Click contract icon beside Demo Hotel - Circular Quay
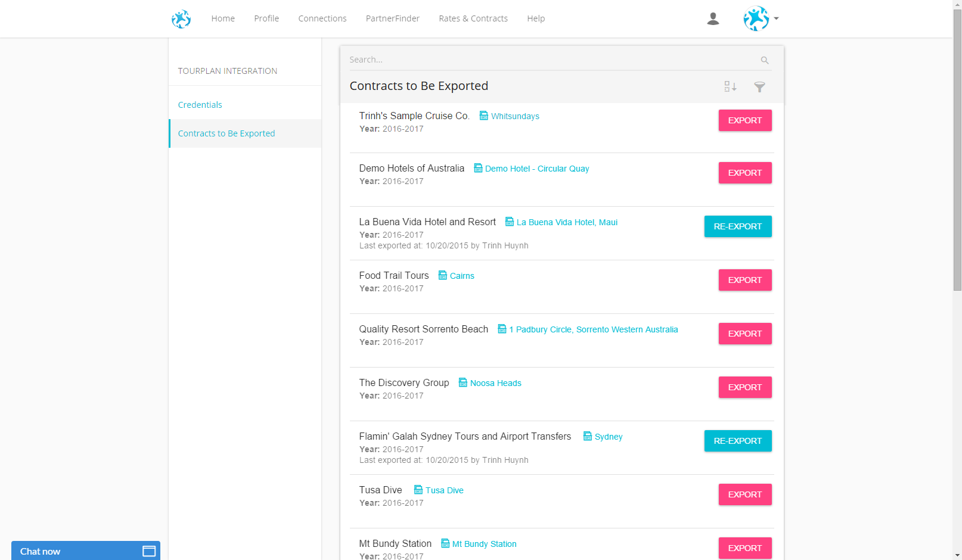This screenshot has height=560, width=962. click(x=478, y=168)
